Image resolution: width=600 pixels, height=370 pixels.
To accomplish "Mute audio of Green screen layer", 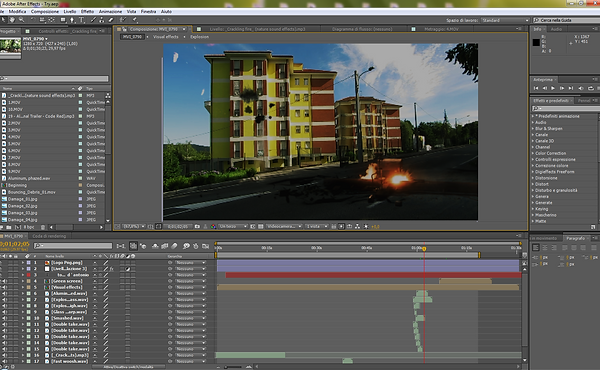I will coord(5,281).
